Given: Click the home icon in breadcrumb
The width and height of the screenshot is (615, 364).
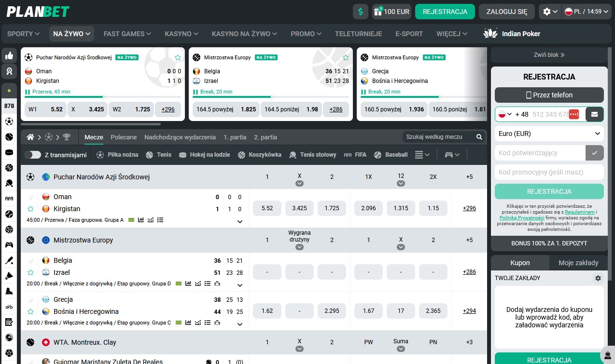Looking at the screenshot, I should pyautogui.click(x=30, y=137).
